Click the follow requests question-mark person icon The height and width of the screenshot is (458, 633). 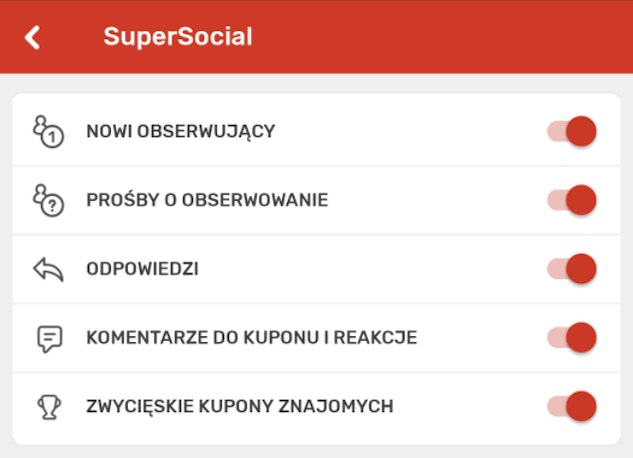(47, 200)
